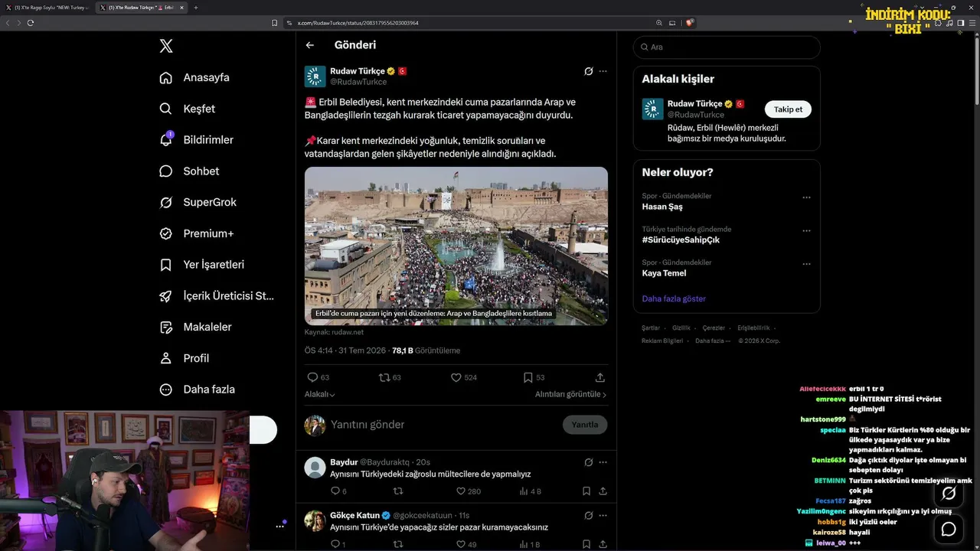Click the reply icon with 63 replies
The width and height of the screenshot is (980, 551).
pyautogui.click(x=318, y=377)
